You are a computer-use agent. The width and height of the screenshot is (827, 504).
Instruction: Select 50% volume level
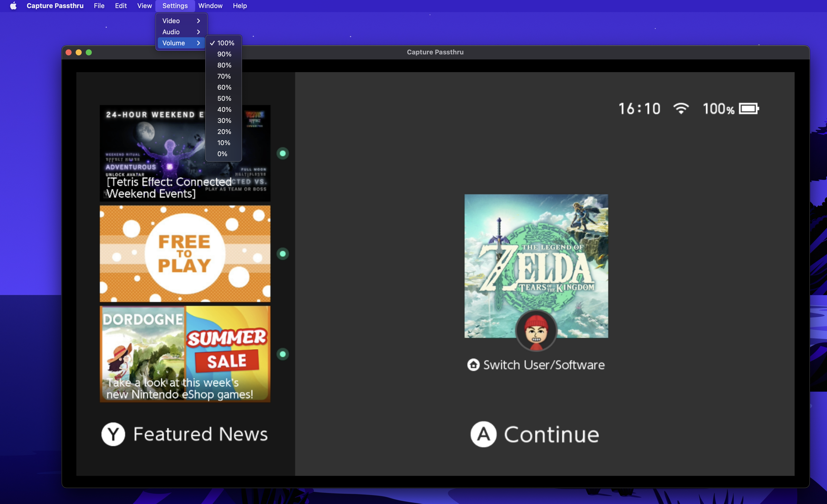tap(223, 98)
